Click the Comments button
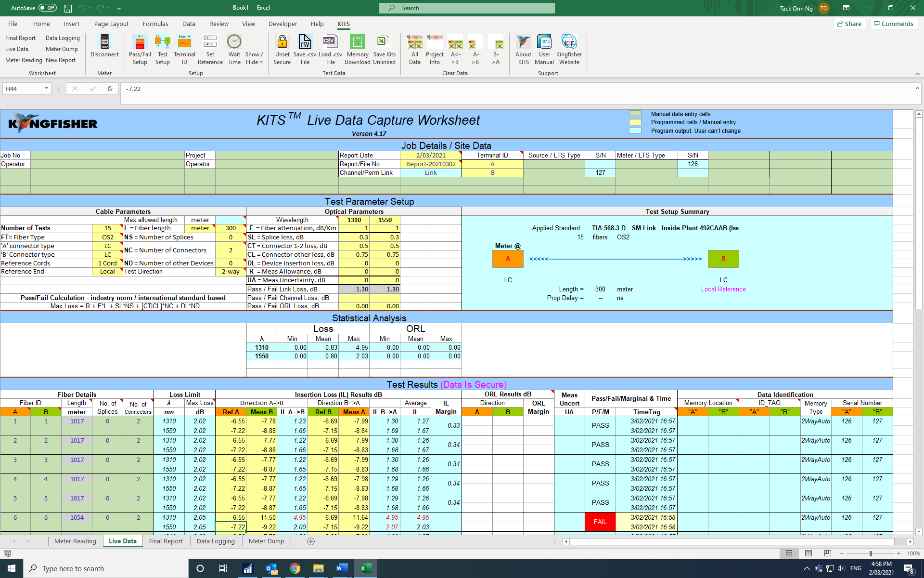The image size is (924, 578). (894, 24)
